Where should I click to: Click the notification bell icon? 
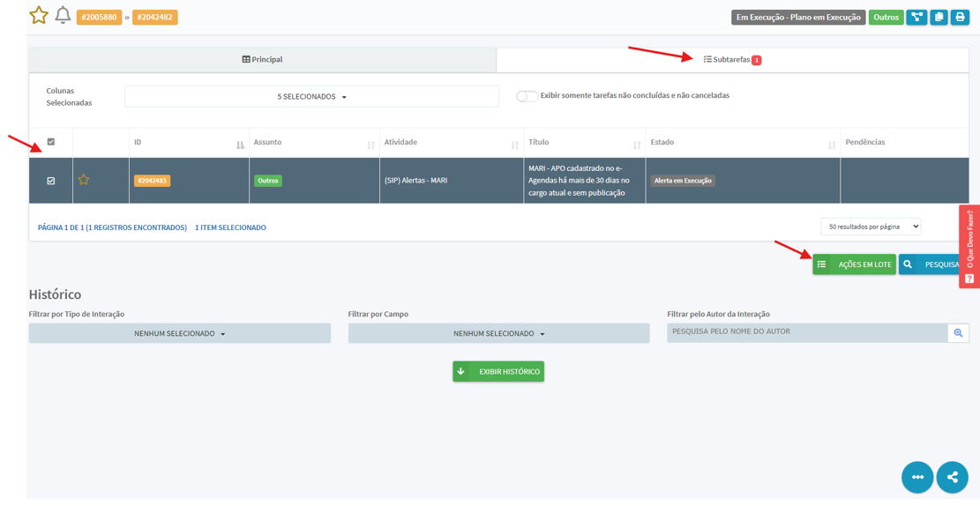63,15
